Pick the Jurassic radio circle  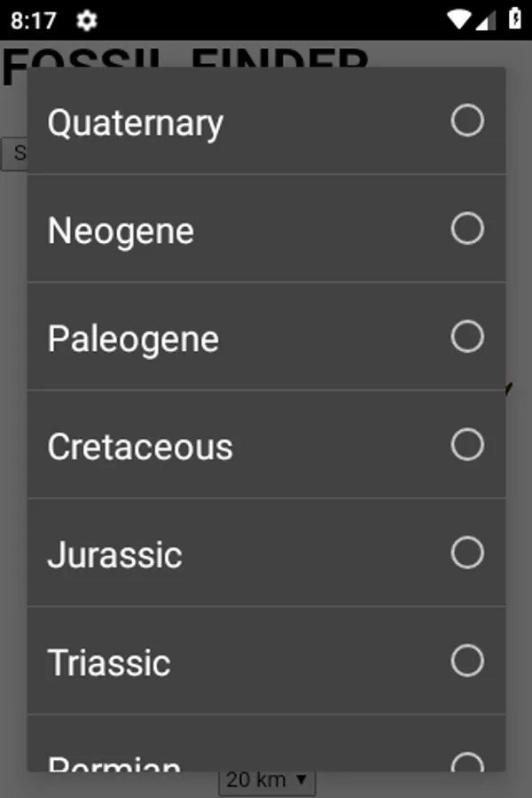[467, 553]
